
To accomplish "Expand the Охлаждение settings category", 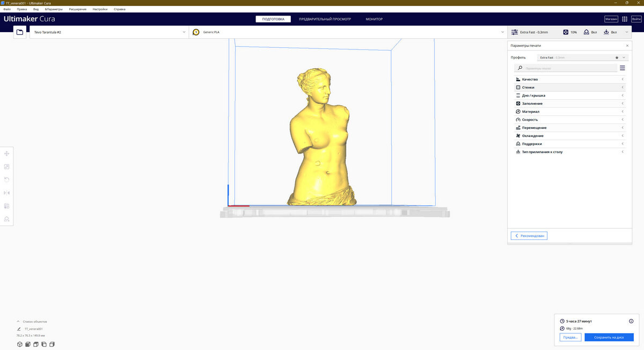I will [569, 136].
